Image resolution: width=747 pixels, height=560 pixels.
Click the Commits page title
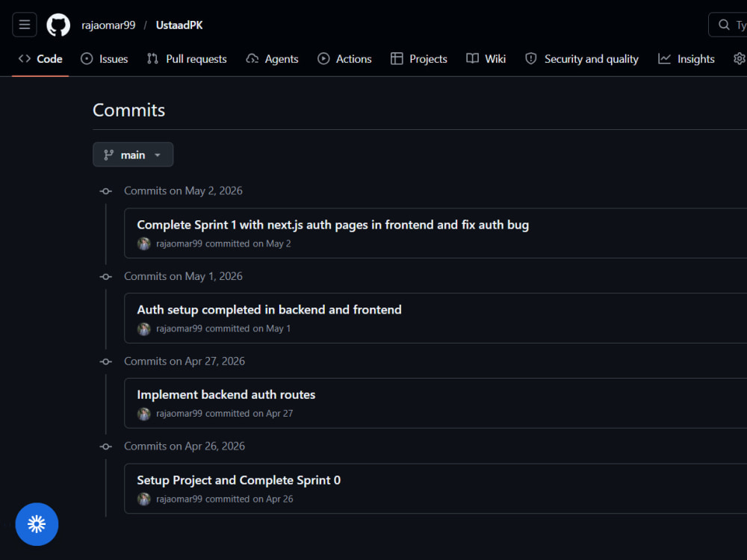(128, 110)
